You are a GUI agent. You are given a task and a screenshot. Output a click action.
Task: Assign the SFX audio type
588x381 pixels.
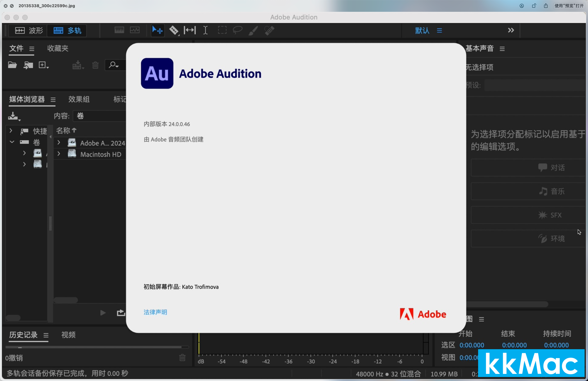coord(528,215)
